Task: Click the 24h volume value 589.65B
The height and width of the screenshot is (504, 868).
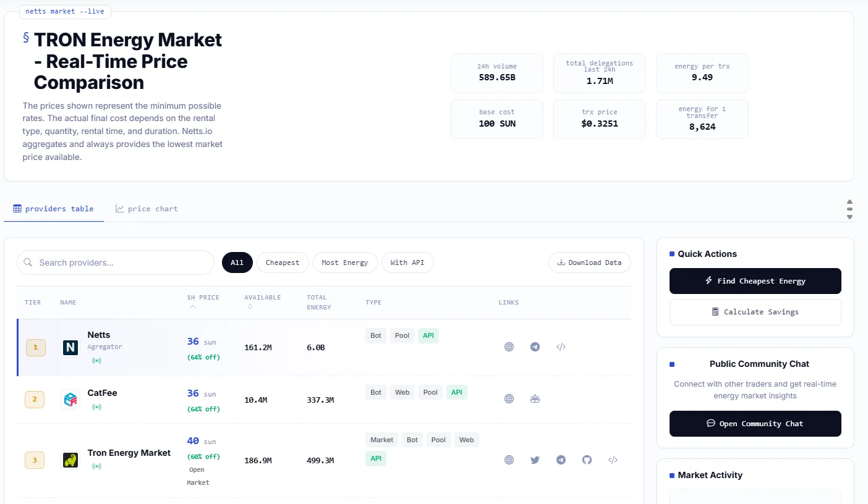Action: point(497,78)
